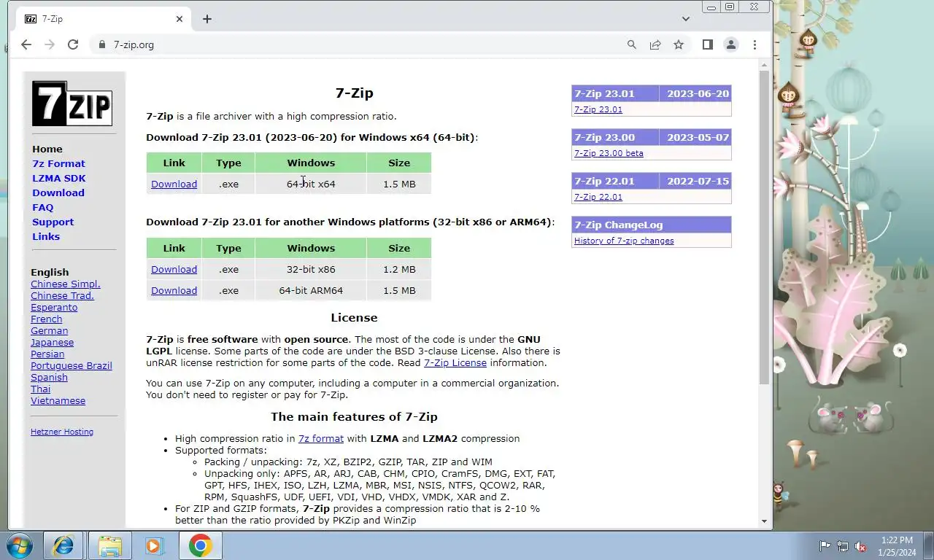
Task: Launch Internet Explorer from taskbar
Action: 63,545
